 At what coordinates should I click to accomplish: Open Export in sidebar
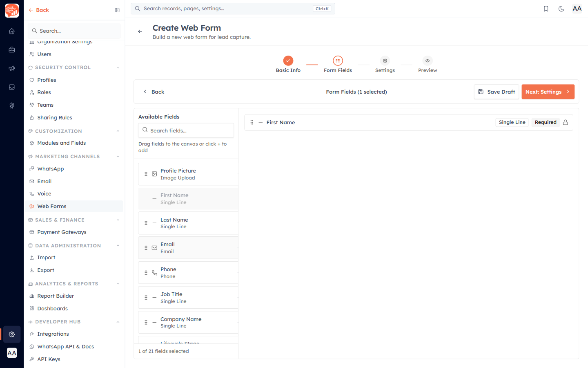74,270
